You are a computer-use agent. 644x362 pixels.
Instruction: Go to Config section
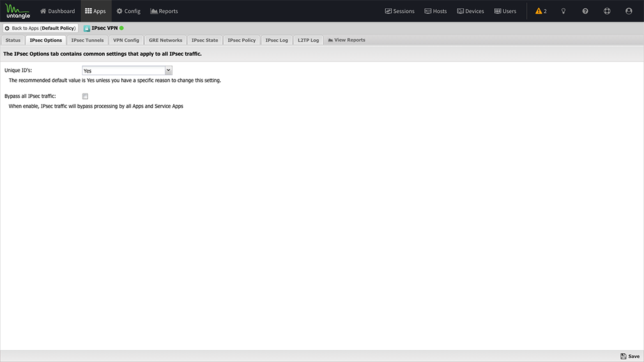click(x=128, y=11)
